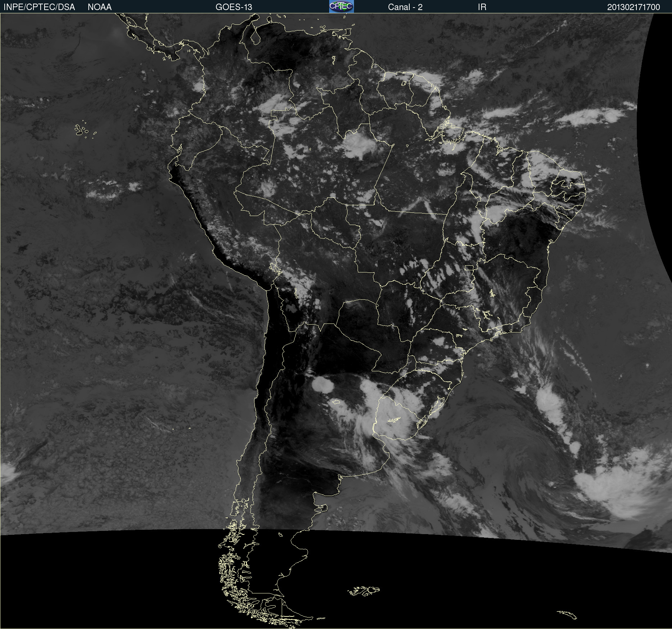672x629 pixels.
Task: Select the INPE/CPTEC/DSA header text
Action: [39, 7]
